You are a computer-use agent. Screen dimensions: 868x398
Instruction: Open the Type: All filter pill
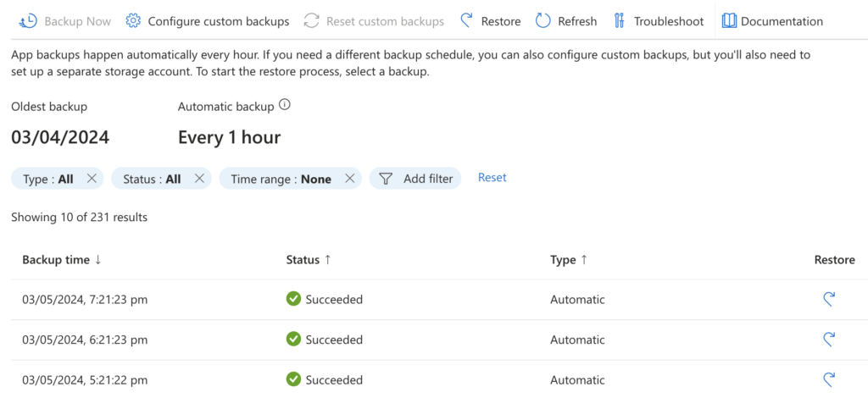point(48,179)
